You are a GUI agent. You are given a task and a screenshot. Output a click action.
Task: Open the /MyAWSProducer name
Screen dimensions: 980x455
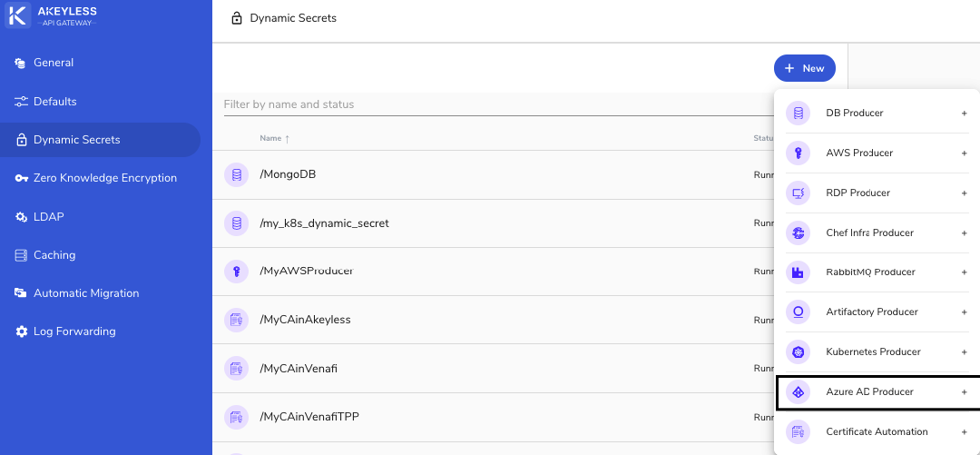(x=307, y=271)
